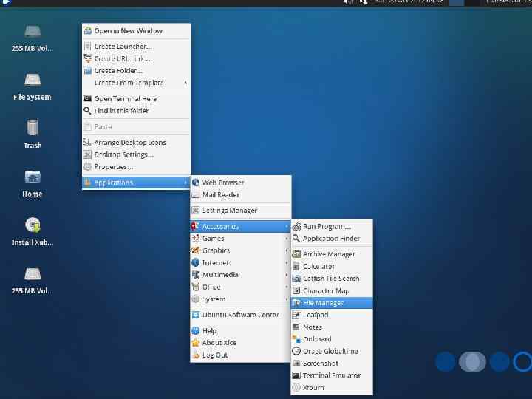The image size is (532, 399).
Task: Select Create Launcher from context menu
Action: coord(136,47)
